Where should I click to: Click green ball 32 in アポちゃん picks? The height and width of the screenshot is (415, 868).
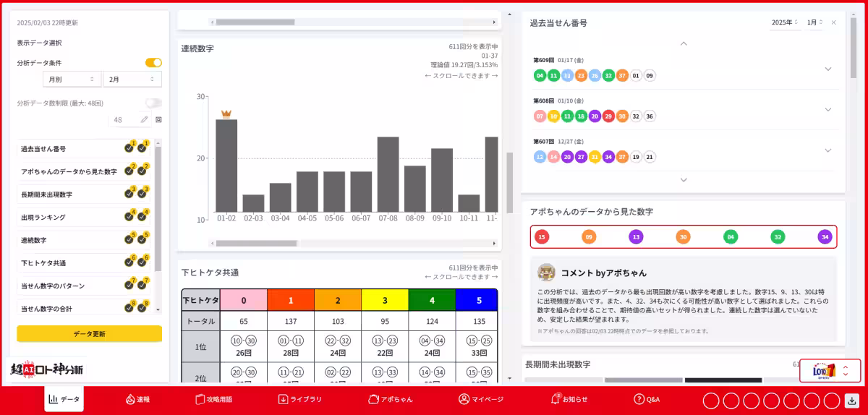778,236
